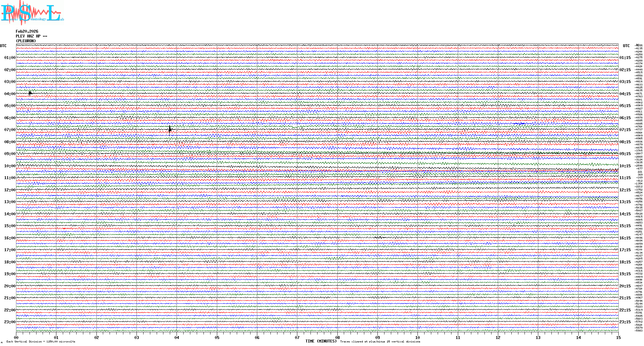Viewport: 644px width, 346px height.
Task: Select the 10:15 label on the right
Action: [625, 166]
